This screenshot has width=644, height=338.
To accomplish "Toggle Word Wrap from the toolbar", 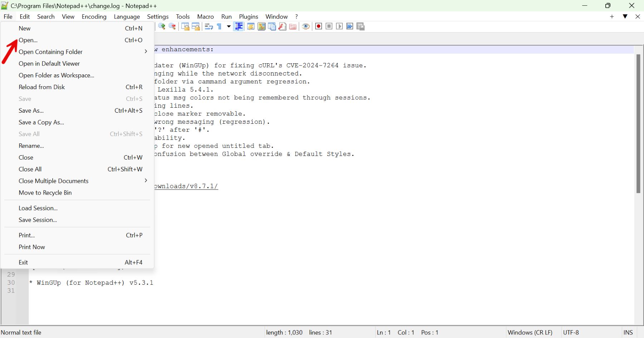I will point(209,26).
